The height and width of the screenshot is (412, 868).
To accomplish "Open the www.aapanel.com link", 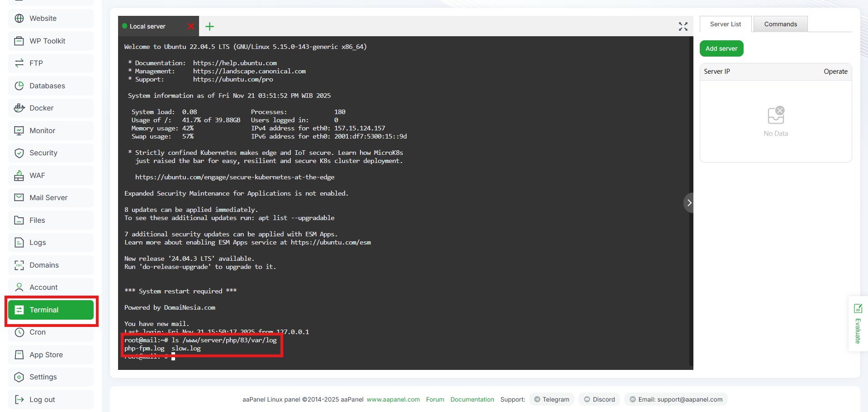I will click(x=393, y=399).
